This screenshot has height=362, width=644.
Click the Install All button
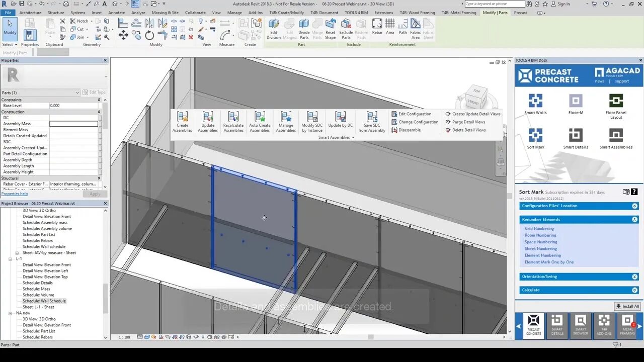(x=627, y=306)
